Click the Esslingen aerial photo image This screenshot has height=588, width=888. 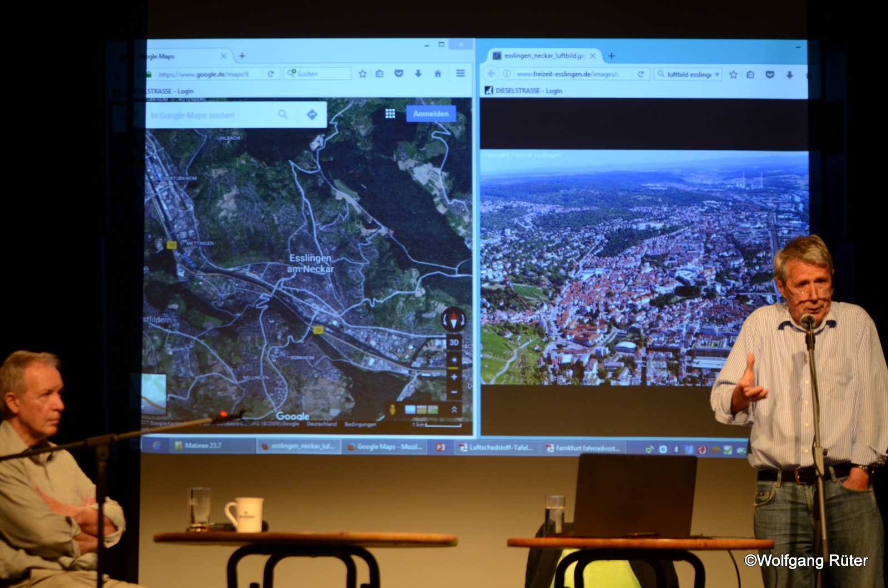pyautogui.click(x=644, y=267)
